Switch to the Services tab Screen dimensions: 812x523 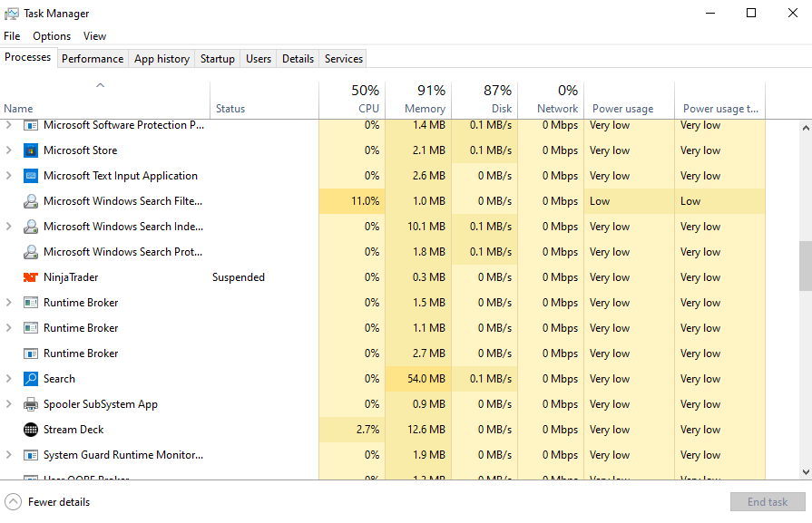pos(343,57)
